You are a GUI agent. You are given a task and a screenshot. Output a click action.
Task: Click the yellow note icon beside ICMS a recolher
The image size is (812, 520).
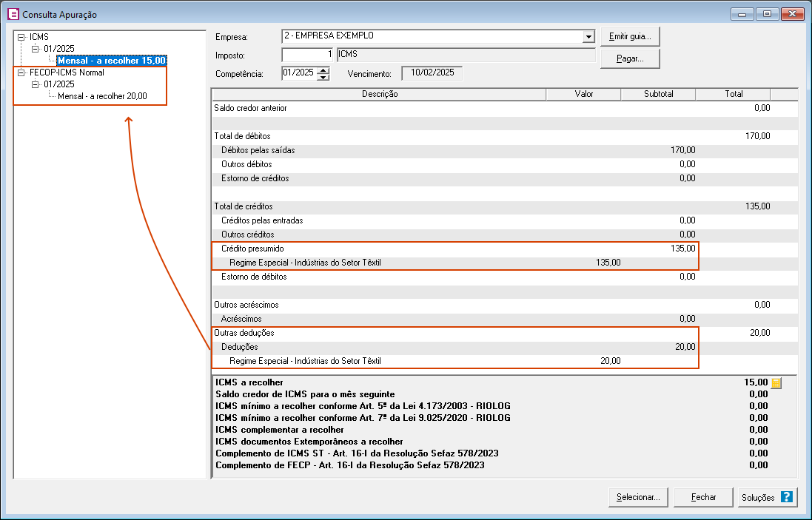click(776, 382)
